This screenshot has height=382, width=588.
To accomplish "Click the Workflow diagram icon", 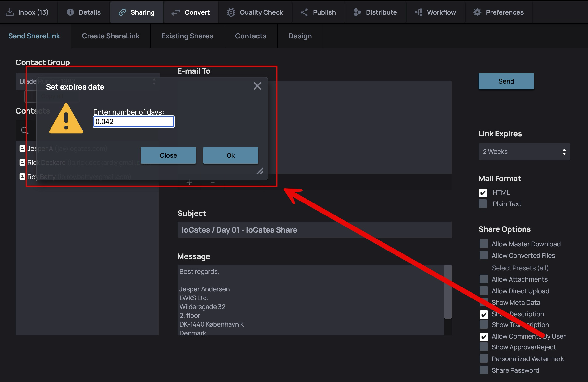I will 419,12.
